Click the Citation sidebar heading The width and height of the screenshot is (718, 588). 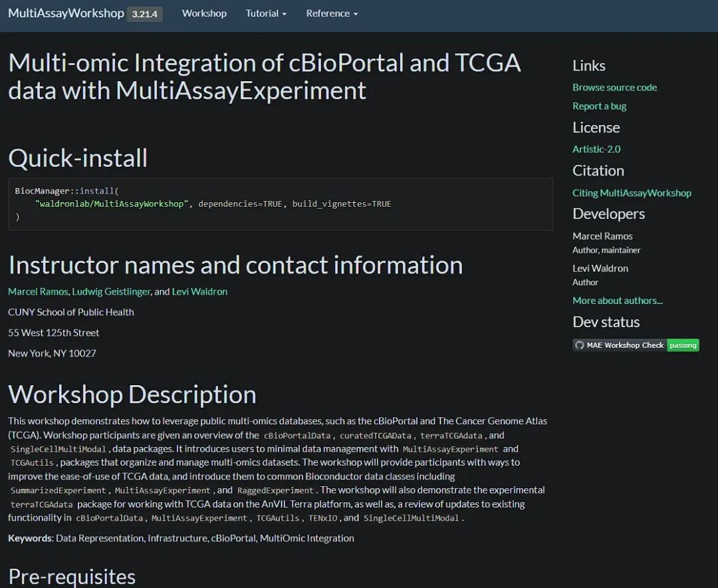[598, 170]
